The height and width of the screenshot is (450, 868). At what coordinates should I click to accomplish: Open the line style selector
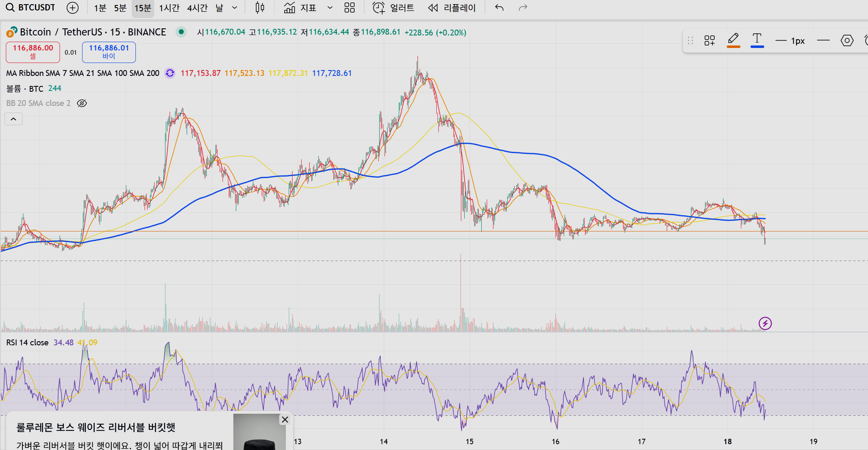pyautogui.click(x=823, y=40)
